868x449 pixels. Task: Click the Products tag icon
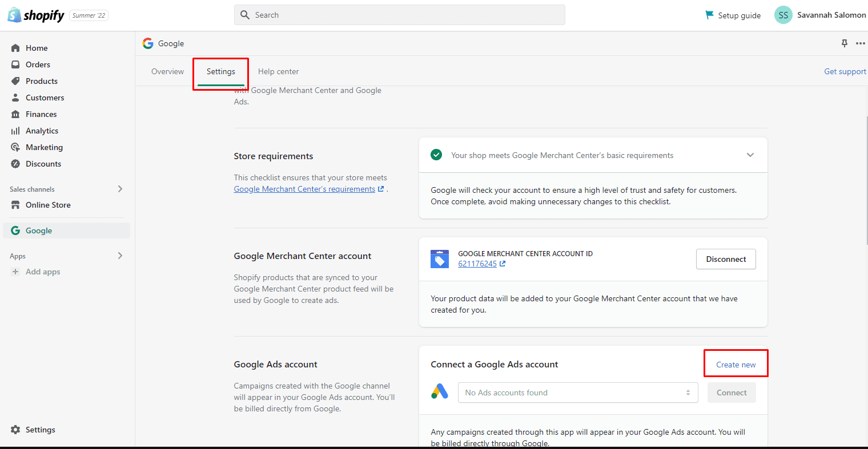pyautogui.click(x=15, y=81)
